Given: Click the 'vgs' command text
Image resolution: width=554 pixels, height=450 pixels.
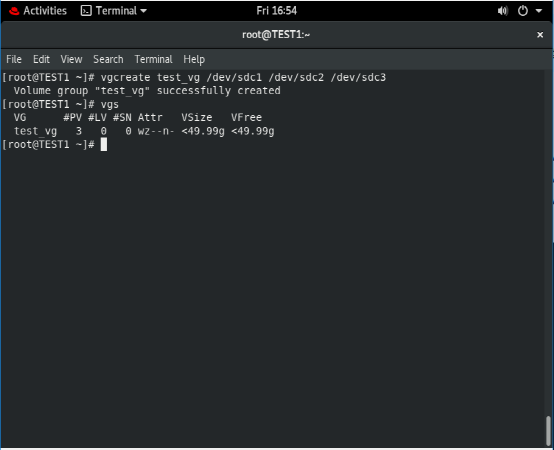Looking at the screenshot, I should coord(110,105).
